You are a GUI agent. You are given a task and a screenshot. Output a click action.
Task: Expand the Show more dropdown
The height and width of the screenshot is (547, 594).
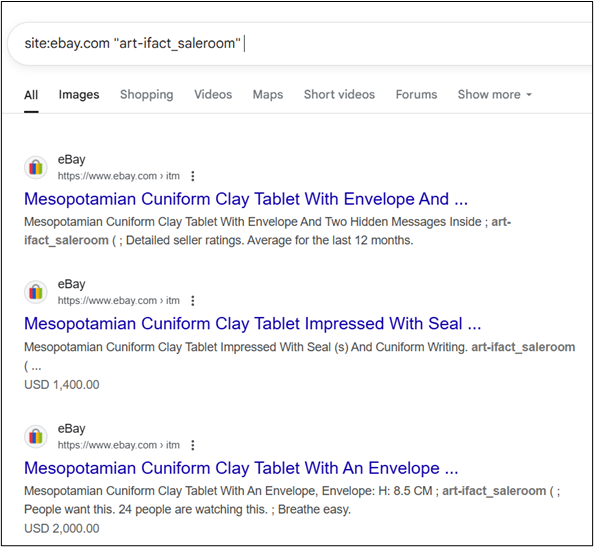[495, 95]
